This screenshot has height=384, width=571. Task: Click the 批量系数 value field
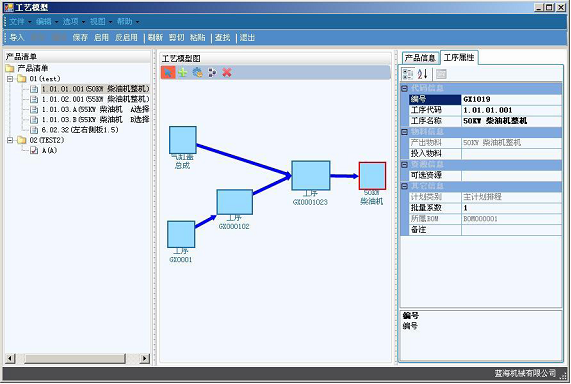[x=512, y=208]
